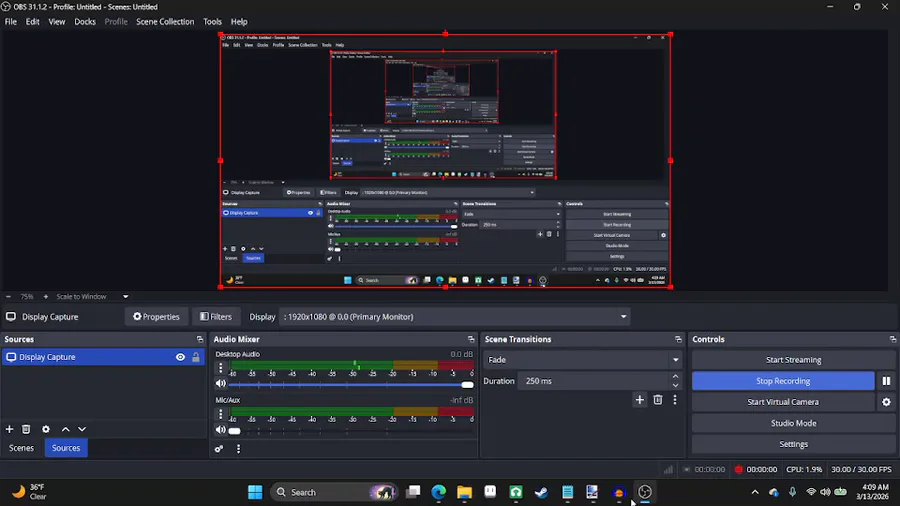Open weather widget showing 36°F
The height and width of the screenshot is (506, 900).
pos(30,492)
